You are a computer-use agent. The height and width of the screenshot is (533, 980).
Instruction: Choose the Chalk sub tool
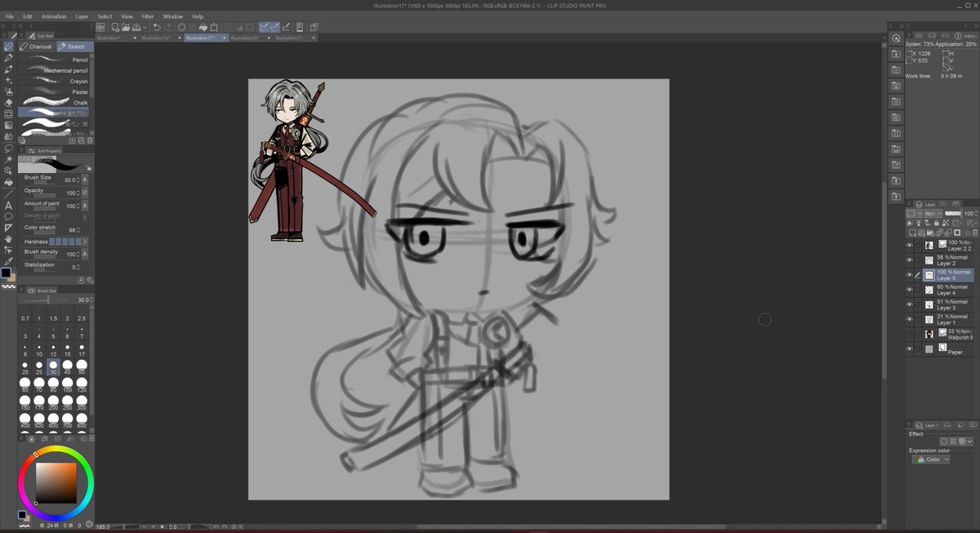[55, 102]
